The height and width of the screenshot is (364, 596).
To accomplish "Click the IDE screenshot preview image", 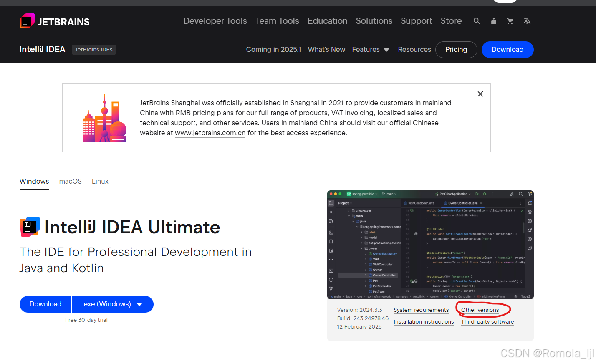I will [x=430, y=245].
